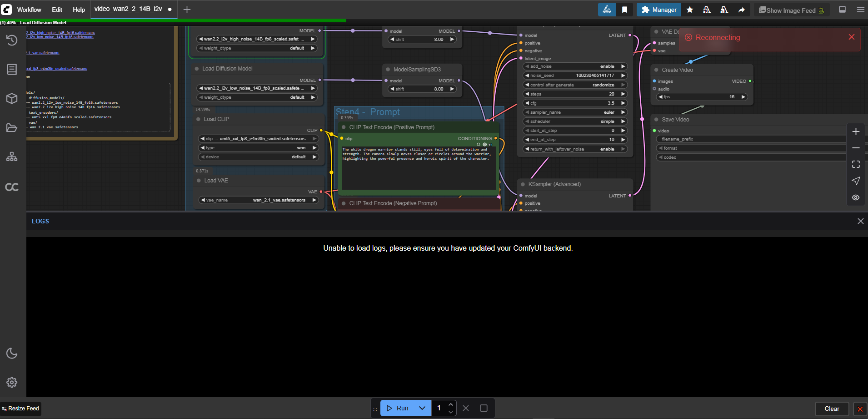Click the node tree templates sidebar icon
Screen dimensions: 868x419
tap(12, 157)
